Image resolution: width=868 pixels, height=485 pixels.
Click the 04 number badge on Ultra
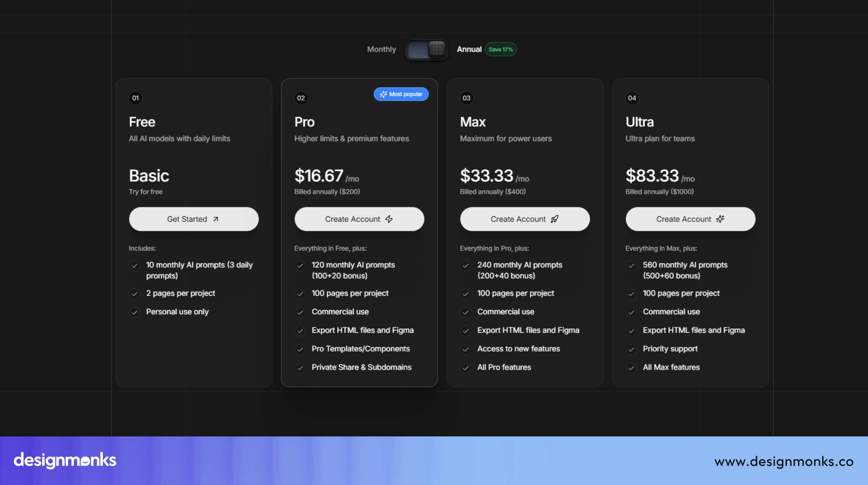[x=632, y=98]
